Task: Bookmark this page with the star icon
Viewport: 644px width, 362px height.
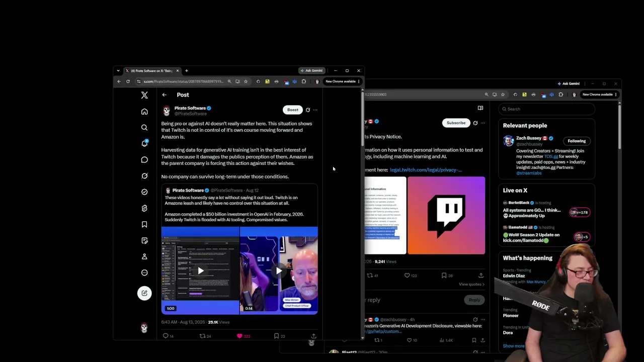Action: tap(246, 81)
